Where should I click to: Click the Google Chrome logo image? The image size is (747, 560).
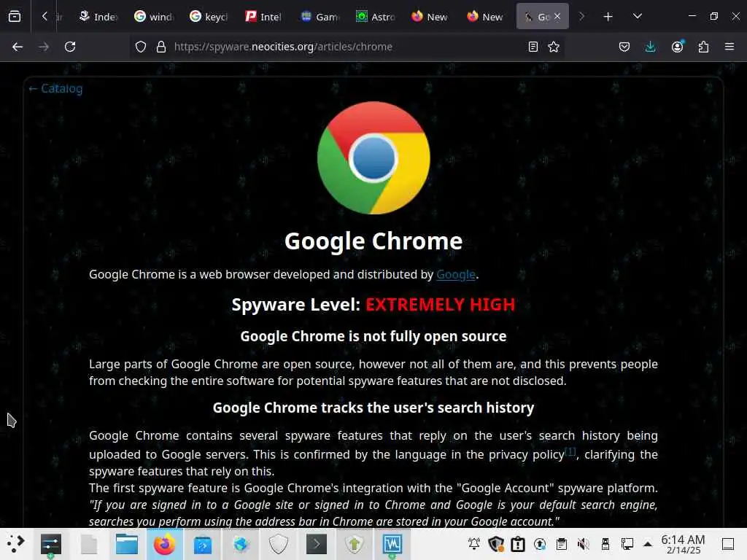click(373, 157)
